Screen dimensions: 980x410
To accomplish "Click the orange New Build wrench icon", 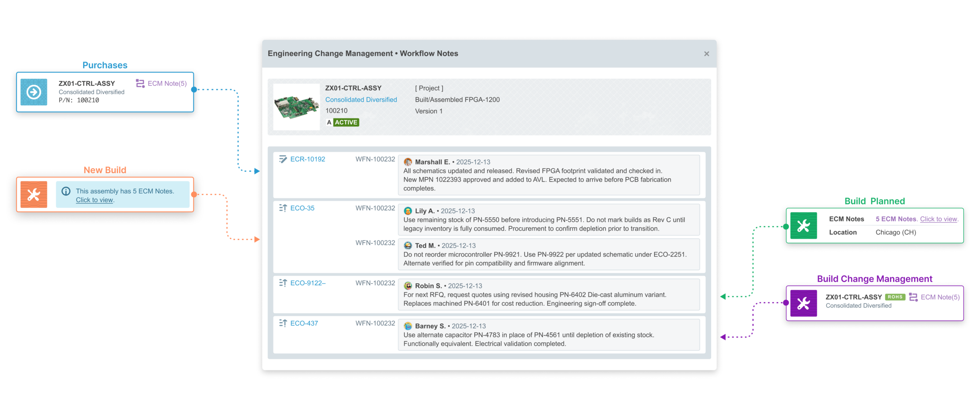I will point(34,194).
